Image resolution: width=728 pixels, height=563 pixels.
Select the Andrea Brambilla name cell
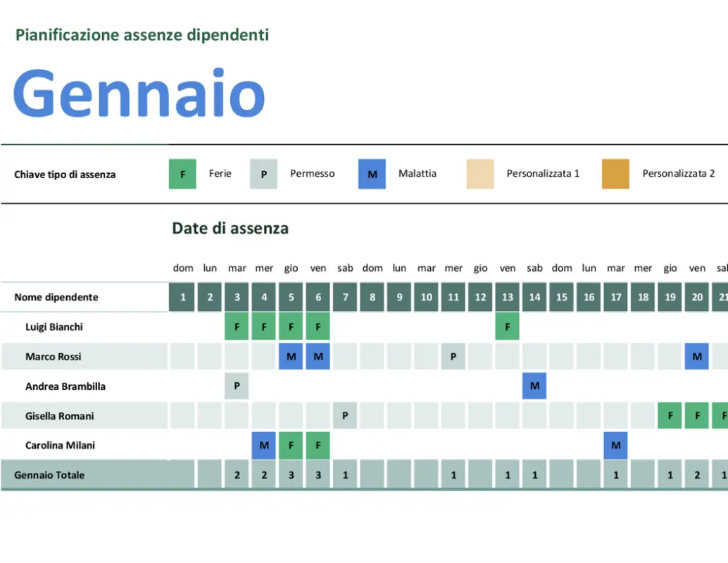84,386
